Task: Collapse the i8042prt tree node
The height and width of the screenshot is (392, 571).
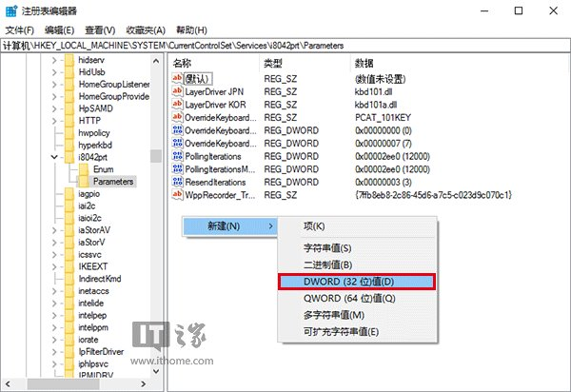Action: [x=56, y=156]
